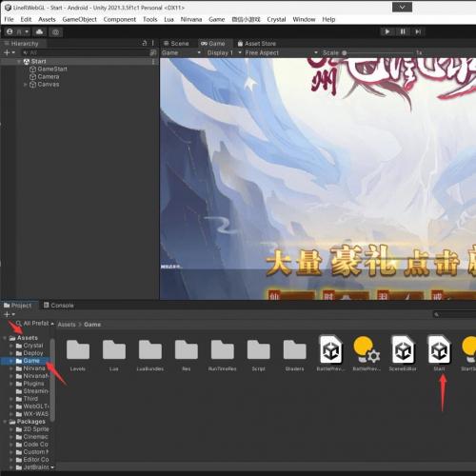Click the Project add (+) dropdown

tap(10, 314)
